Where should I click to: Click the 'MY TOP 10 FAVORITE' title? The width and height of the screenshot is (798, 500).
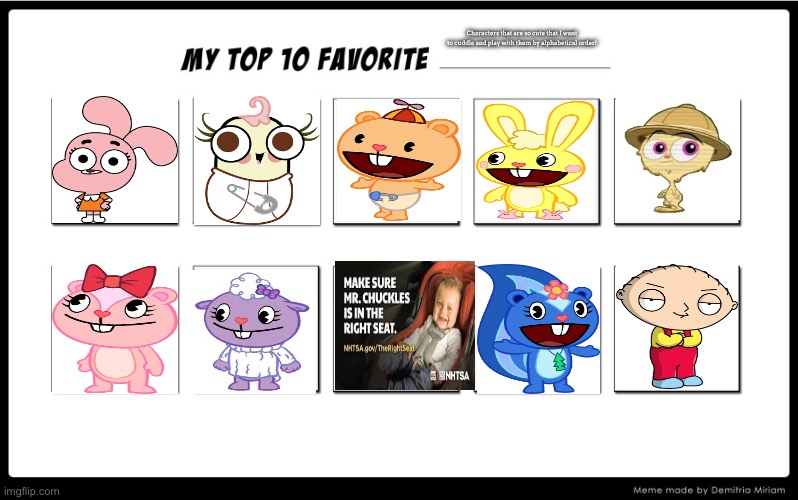tap(305, 59)
